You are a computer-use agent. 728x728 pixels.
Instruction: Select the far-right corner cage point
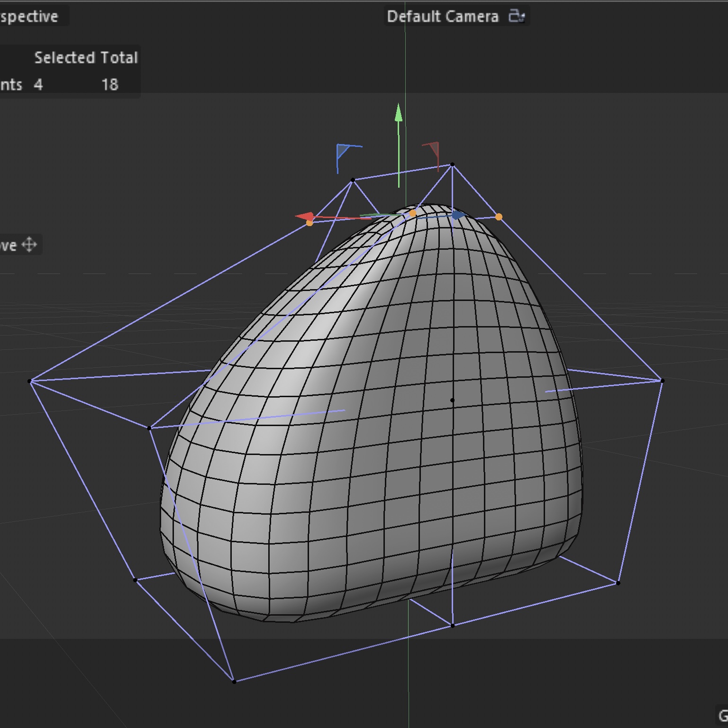662,381
